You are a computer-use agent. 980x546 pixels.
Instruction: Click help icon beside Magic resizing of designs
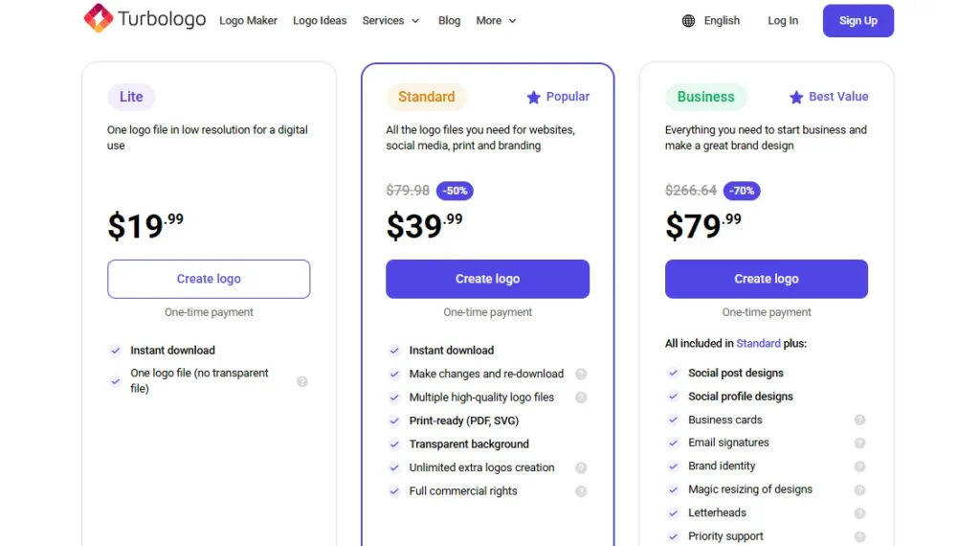pyautogui.click(x=859, y=489)
